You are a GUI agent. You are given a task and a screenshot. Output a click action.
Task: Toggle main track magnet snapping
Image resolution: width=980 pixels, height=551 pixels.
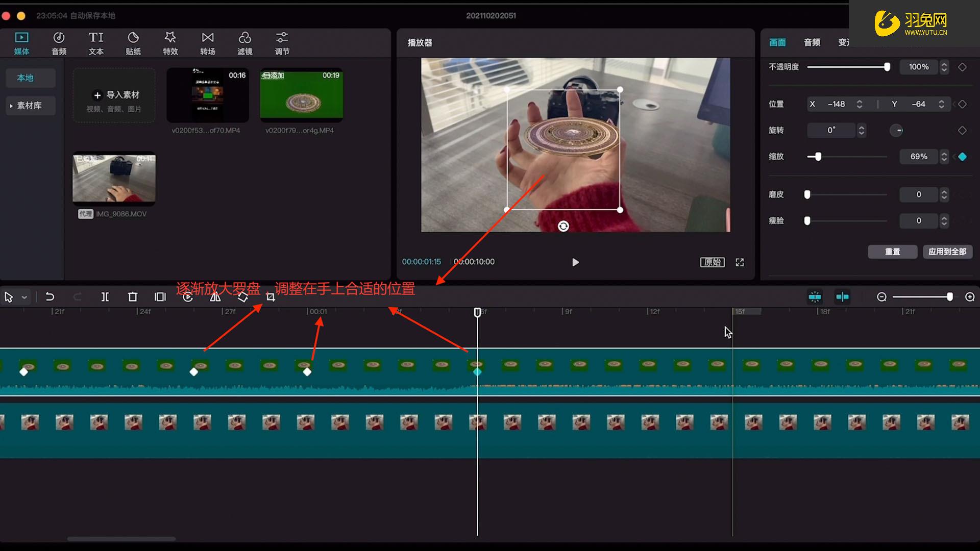815,297
